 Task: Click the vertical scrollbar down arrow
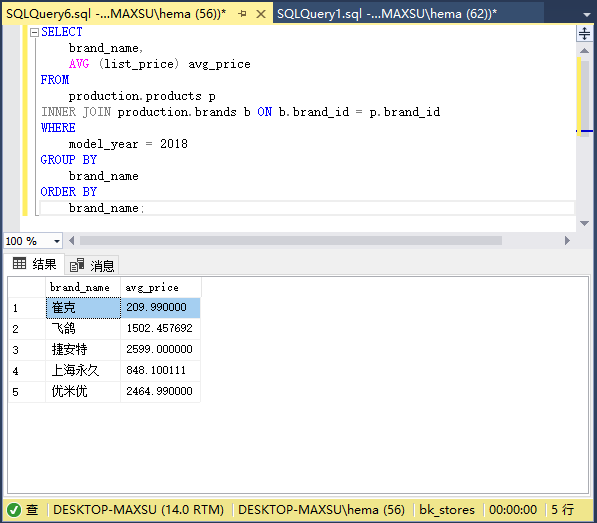click(584, 223)
